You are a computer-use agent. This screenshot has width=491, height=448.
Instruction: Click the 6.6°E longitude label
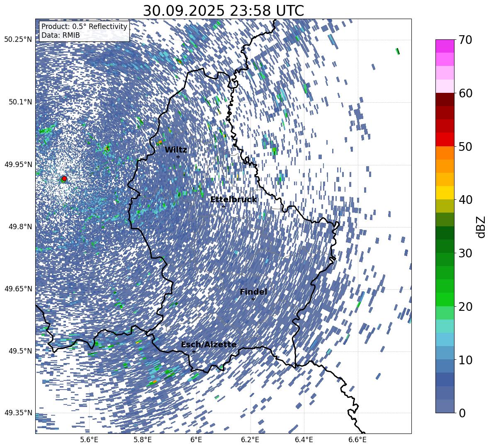[x=357, y=440]
